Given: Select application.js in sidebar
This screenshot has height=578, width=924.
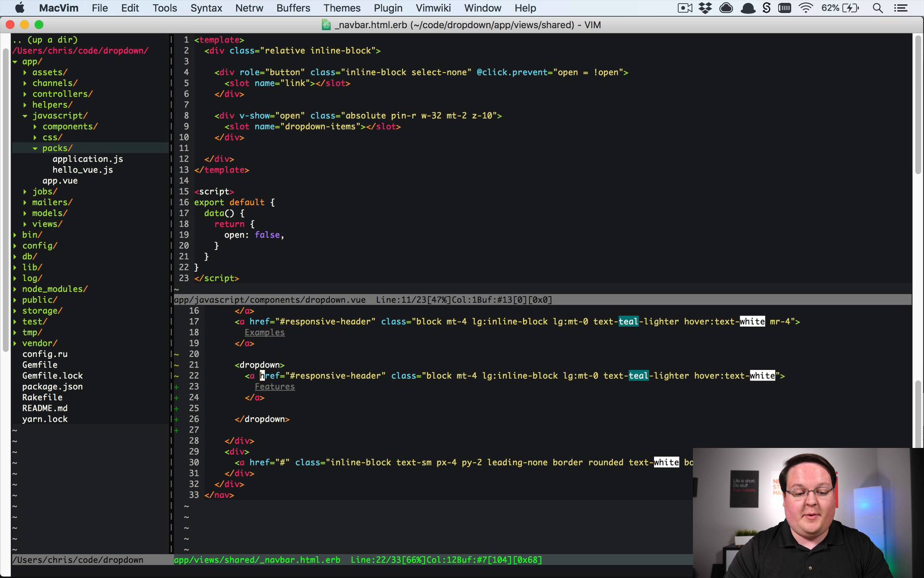Looking at the screenshot, I should [x=88, y=158].
